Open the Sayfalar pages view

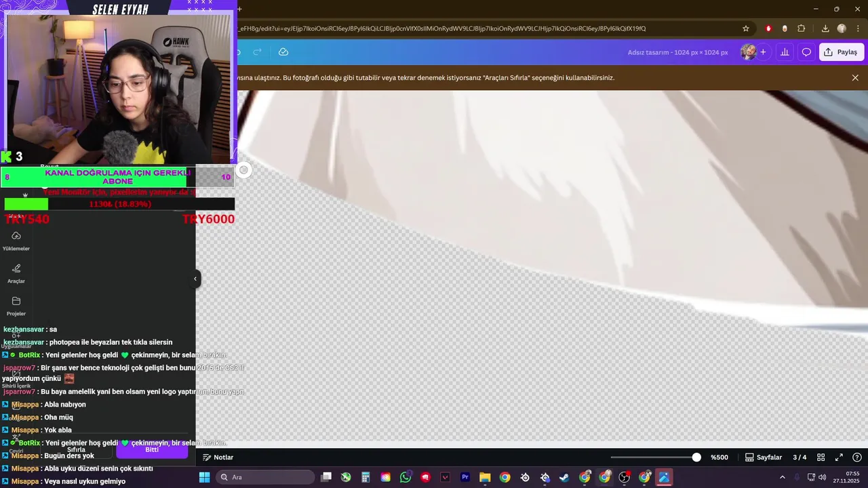tap(764, 457)
